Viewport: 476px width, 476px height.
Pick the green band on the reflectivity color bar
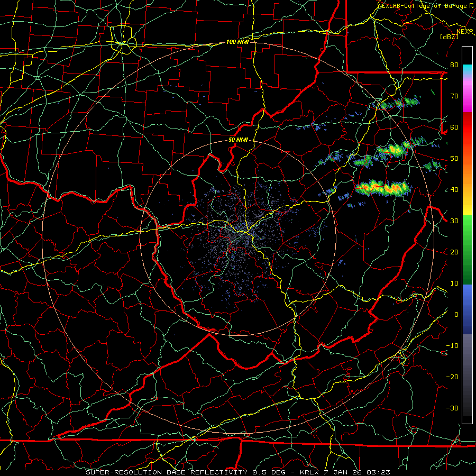pyautogui.click(x=467, y=249)
